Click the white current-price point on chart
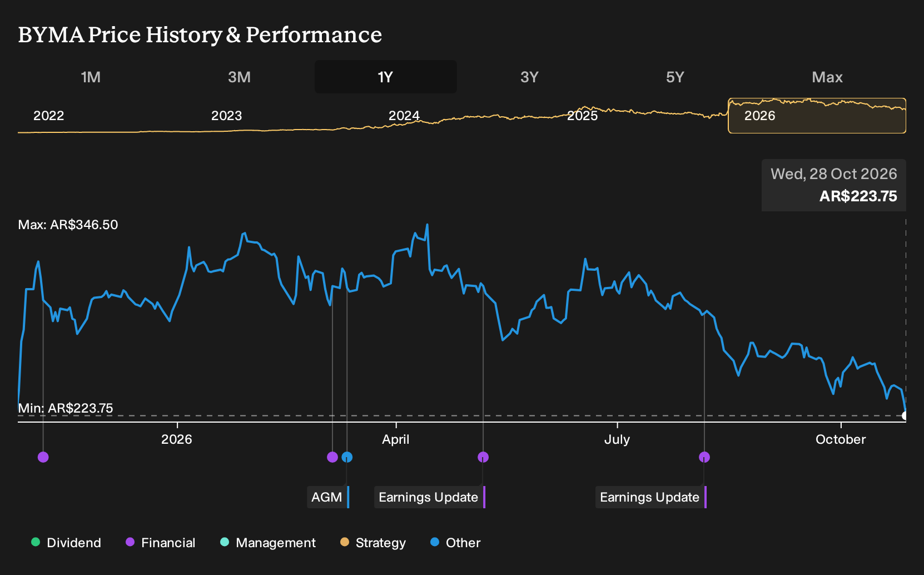Viewport: 924px width, 575px height. click(905, 415)
